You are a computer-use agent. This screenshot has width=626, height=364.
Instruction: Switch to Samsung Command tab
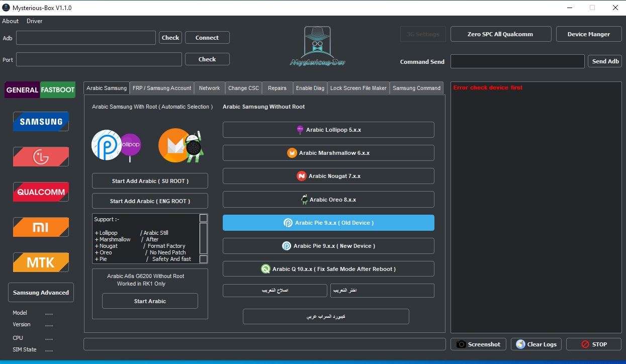click(x=417, y=88)
